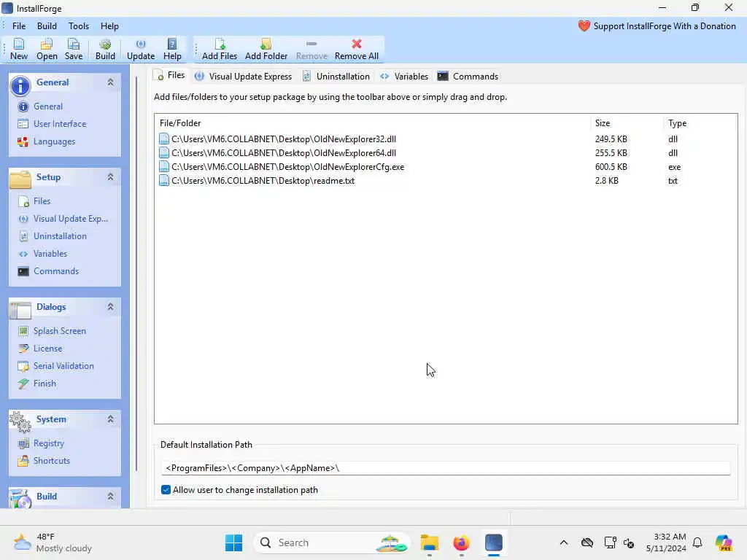Open User Interface in sidebar
The image size is (747, 560).
pyautogui.click(x=60, y=124)
